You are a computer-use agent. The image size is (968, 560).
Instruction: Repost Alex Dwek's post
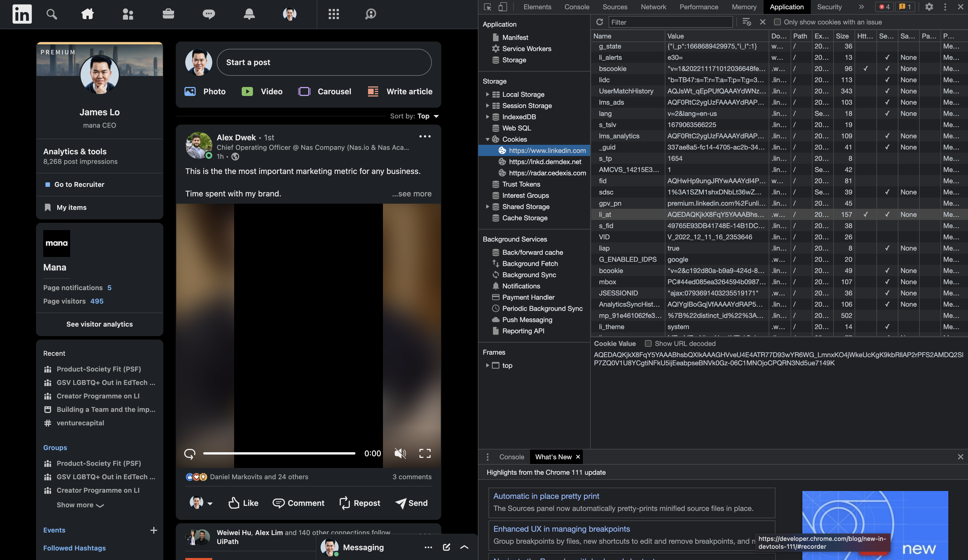(360, 503)
